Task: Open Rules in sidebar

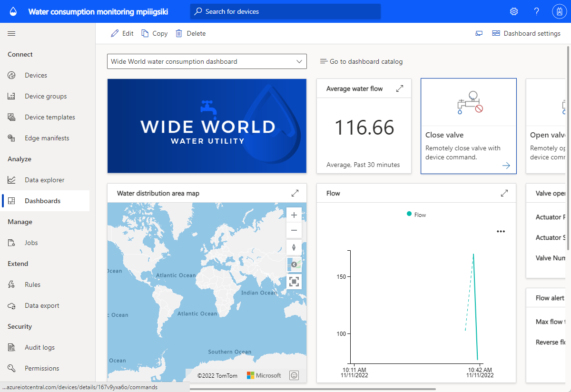Action: [x=45, y=284]
